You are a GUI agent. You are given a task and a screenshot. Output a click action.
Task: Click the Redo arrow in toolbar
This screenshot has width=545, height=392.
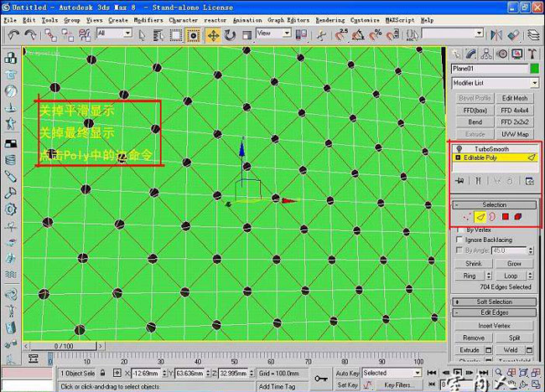[x=30, y=34]
